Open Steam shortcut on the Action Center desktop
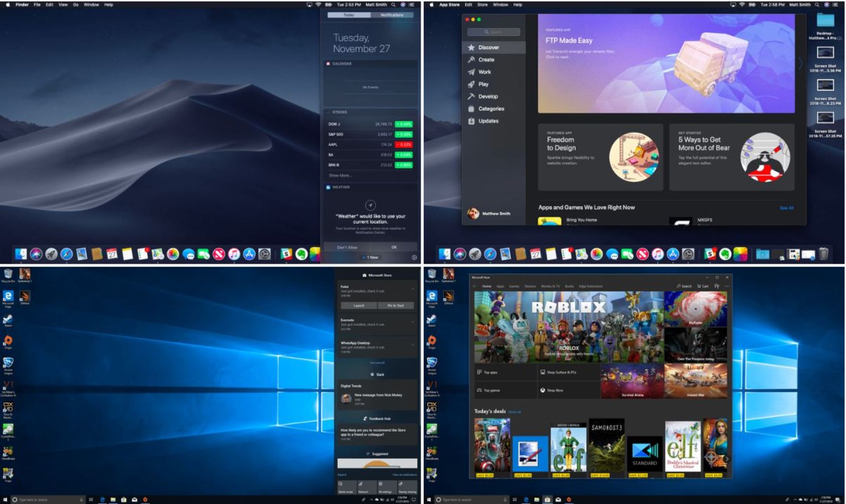 tap(8, 319)
